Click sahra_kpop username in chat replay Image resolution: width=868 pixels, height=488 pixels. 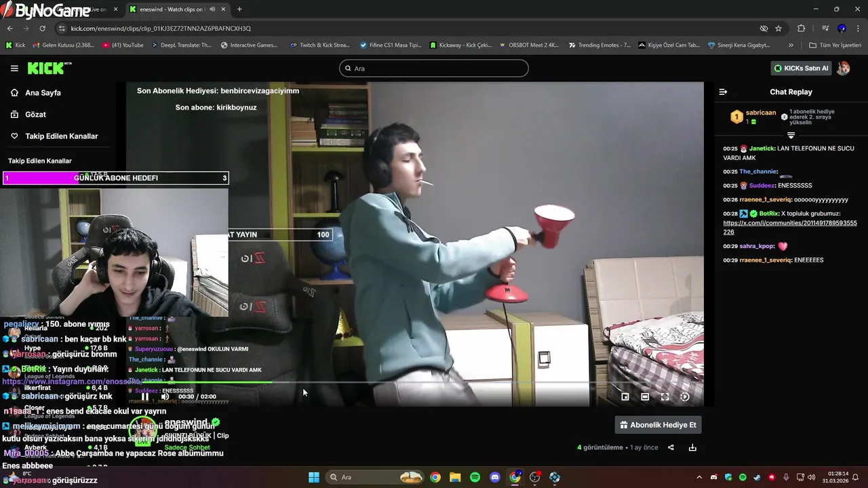point(757,246)
